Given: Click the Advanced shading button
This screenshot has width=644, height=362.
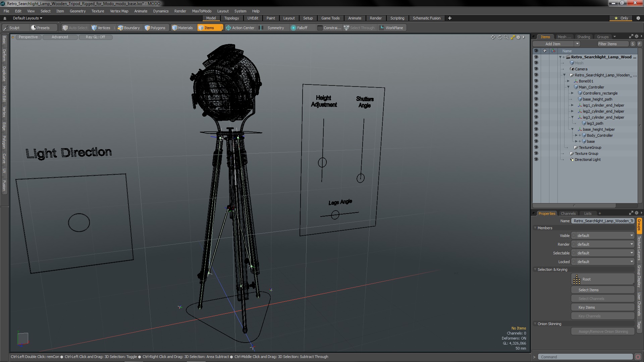Looking at the screenshot, I should (60, 37).
